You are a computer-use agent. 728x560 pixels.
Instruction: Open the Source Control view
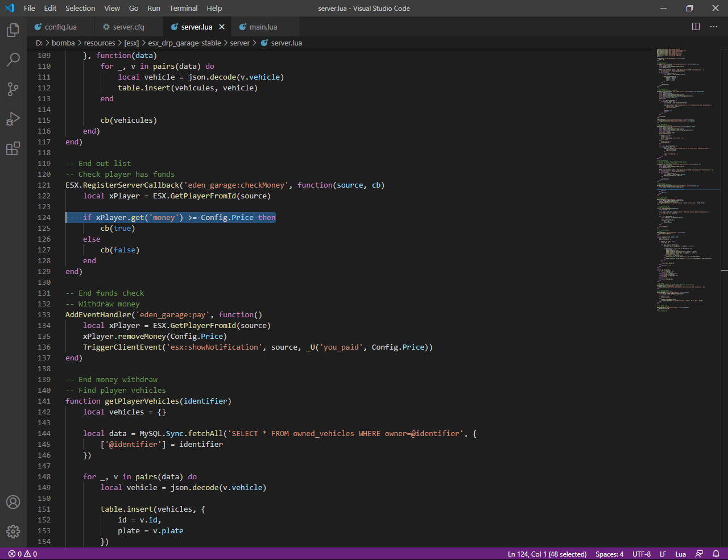coord(13,89)
